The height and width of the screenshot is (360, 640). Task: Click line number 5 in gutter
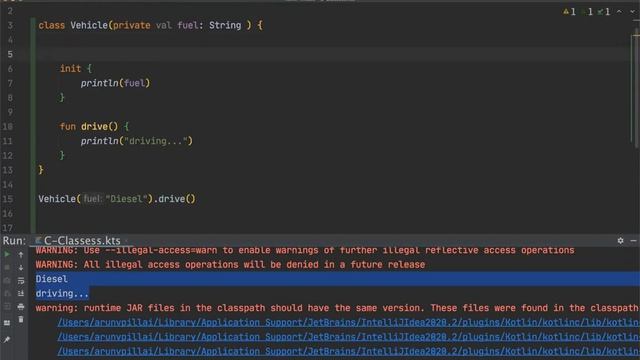click(x=10, y=54)
